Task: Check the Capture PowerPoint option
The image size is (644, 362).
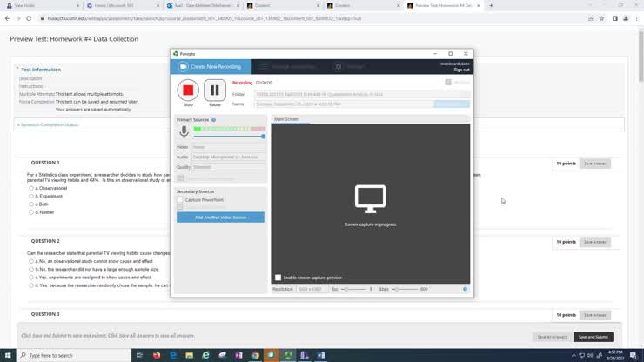Action: tap(180, 200)
